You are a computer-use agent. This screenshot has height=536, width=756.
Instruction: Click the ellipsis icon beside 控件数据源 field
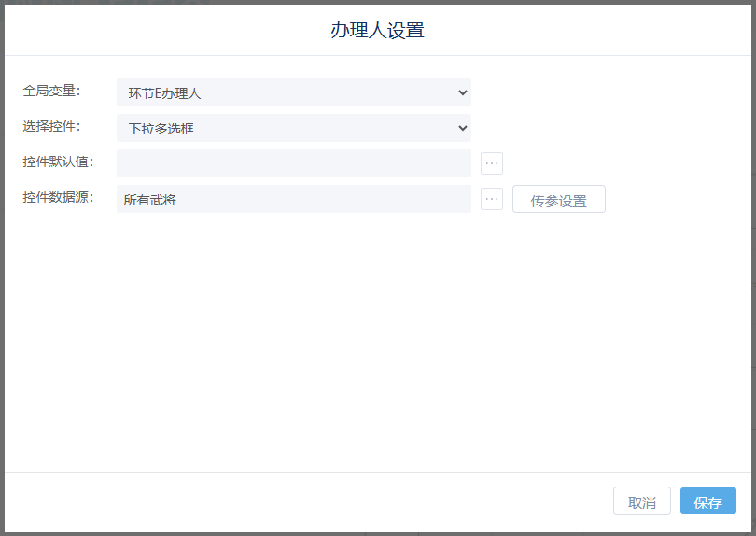(492, 199)
